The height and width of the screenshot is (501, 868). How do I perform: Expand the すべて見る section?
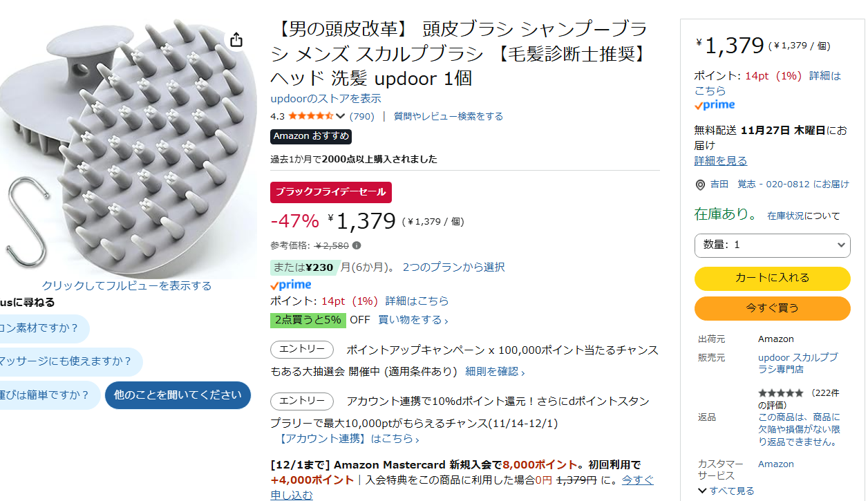(726, 491)
